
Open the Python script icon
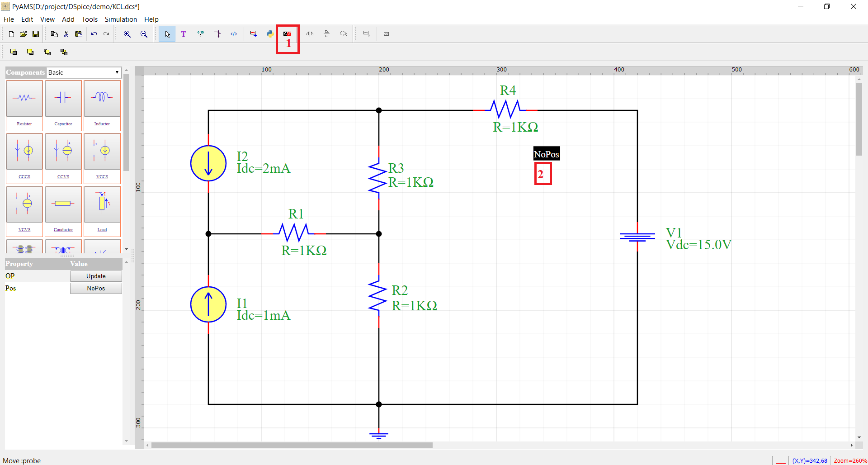click(270, 34)
